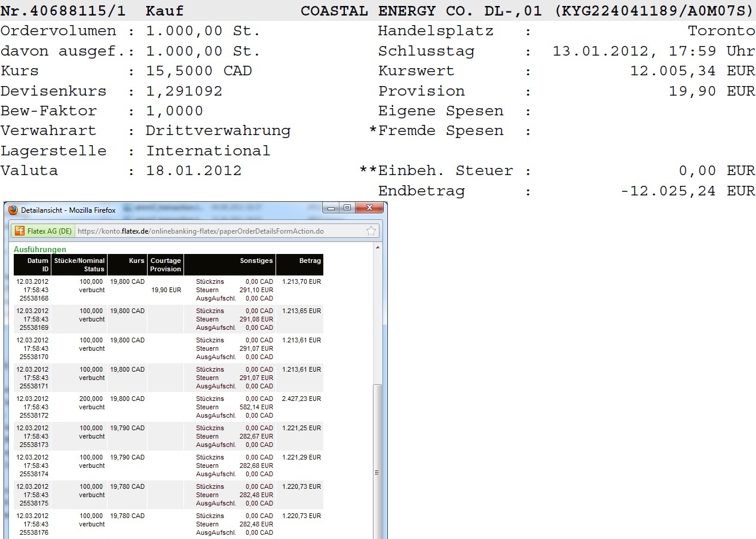The height and width of the screenshot is (539, 756).
Task: Select execution ID 25538172
Action: click(x=34, y=415)
